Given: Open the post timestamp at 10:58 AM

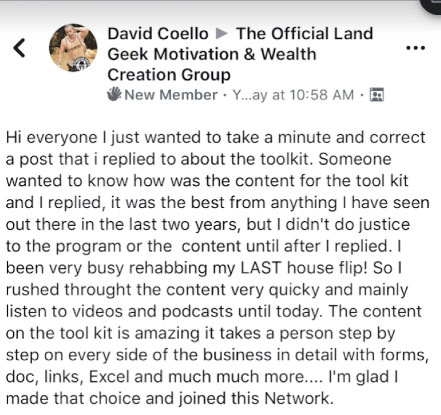Looking at the screenshot, I should tap(293, 95).
